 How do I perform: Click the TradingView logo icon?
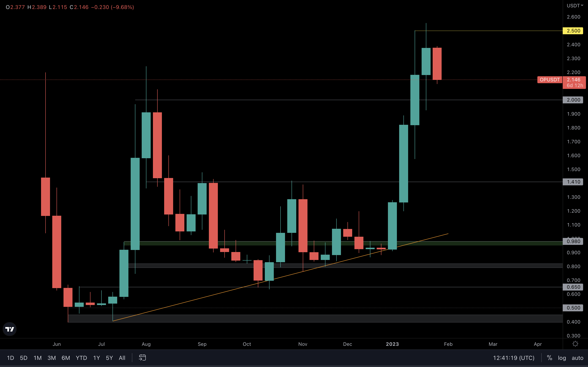[x=10, y=329]
